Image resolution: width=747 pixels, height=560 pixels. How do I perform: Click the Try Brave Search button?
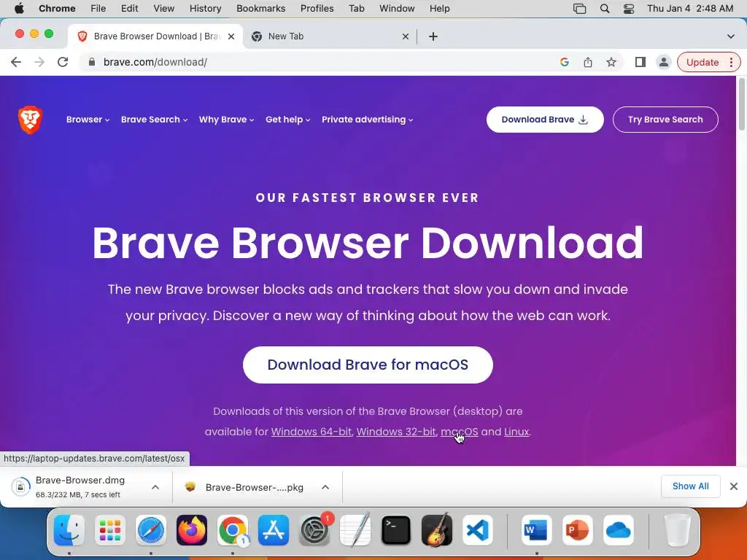click(x=665, y=120)
